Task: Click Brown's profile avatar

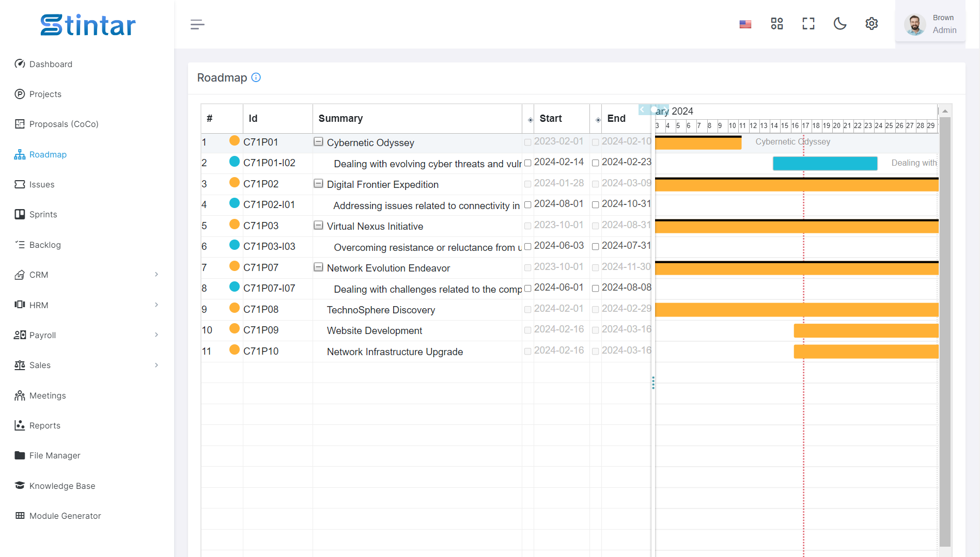Action: pyautogui.click(x=915, y=24)
